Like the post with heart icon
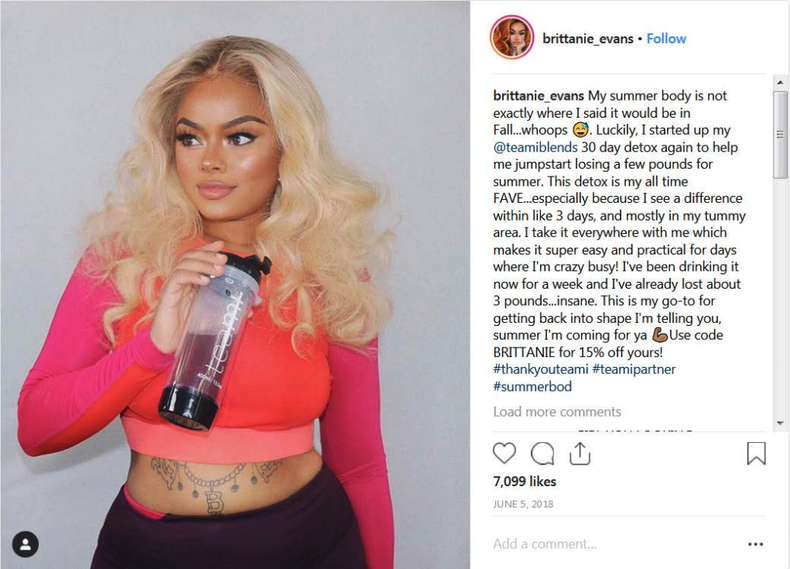 pos(504,453)
